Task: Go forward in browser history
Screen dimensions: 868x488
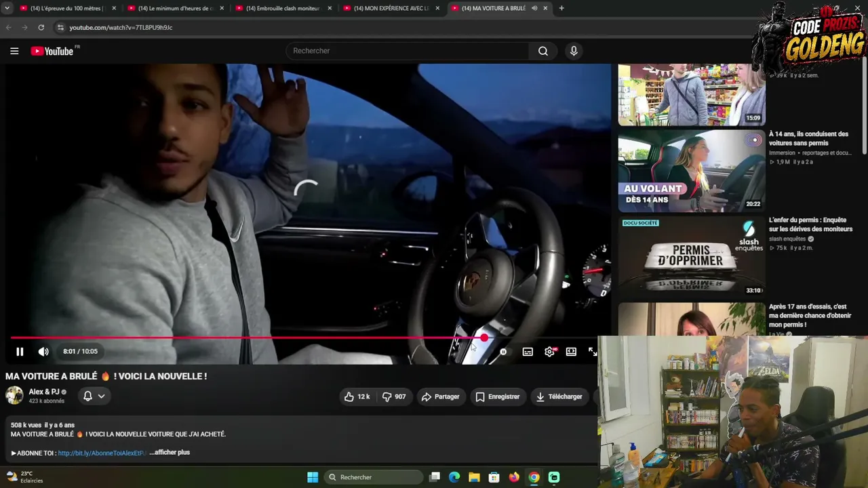Action: 25,27
